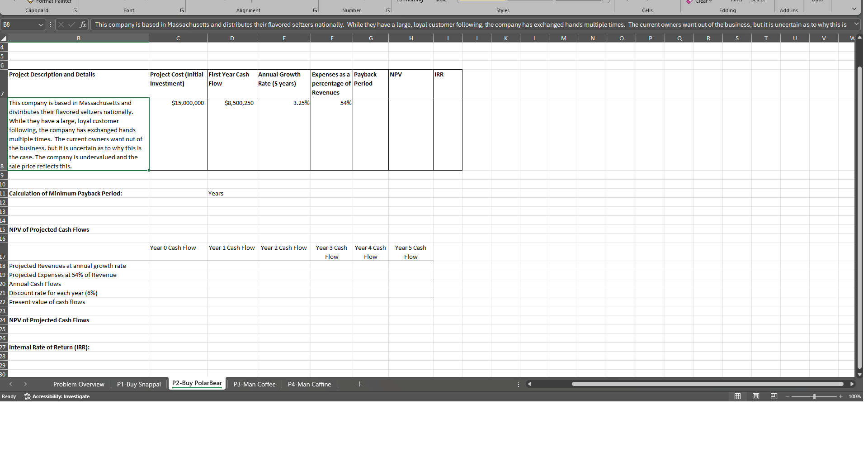Switch to Page Layout view

pyautogui.click(x=756, y=396)
